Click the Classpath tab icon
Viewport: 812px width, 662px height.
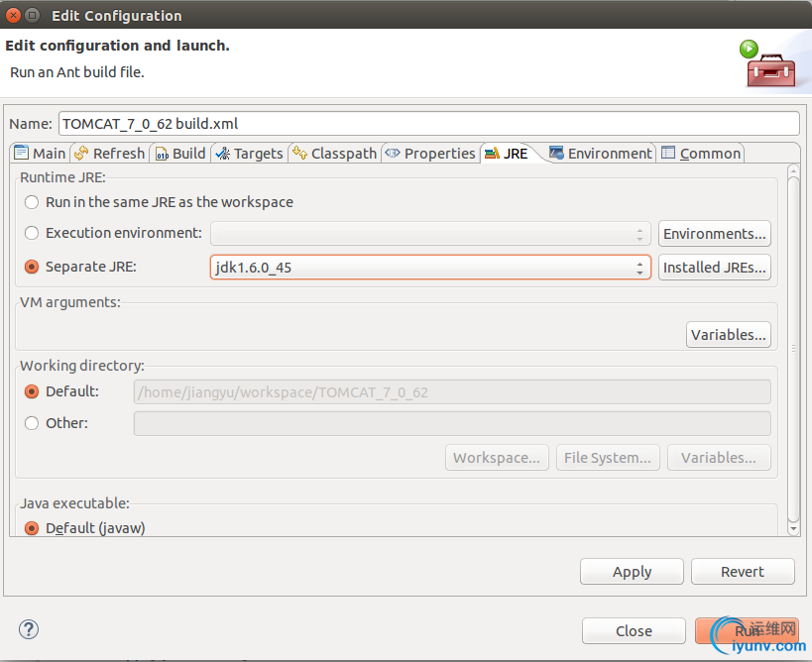click(x=299, y=153)
